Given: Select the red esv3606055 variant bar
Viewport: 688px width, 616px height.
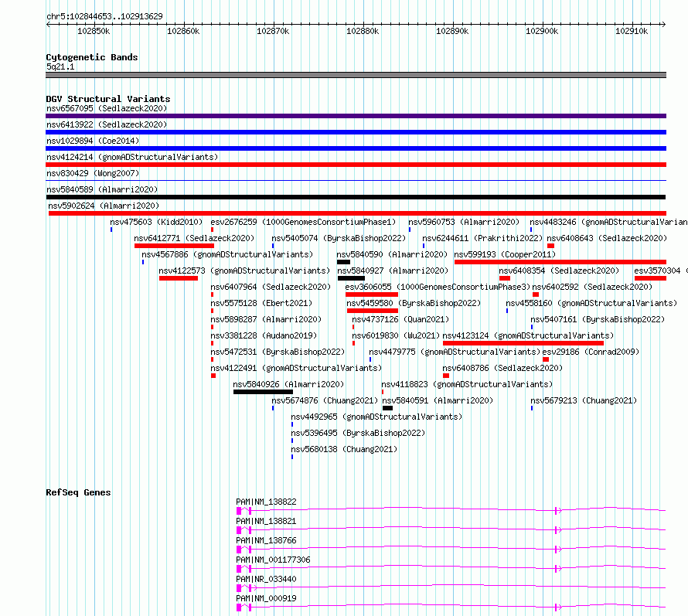Looking at the screenshot, I should pyautogui.click(x=372, y=294).
